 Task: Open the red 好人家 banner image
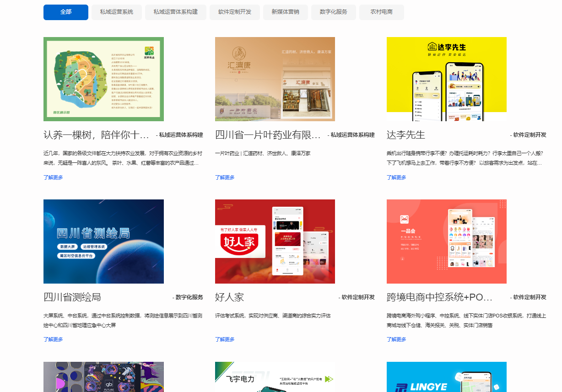[275, 241]
